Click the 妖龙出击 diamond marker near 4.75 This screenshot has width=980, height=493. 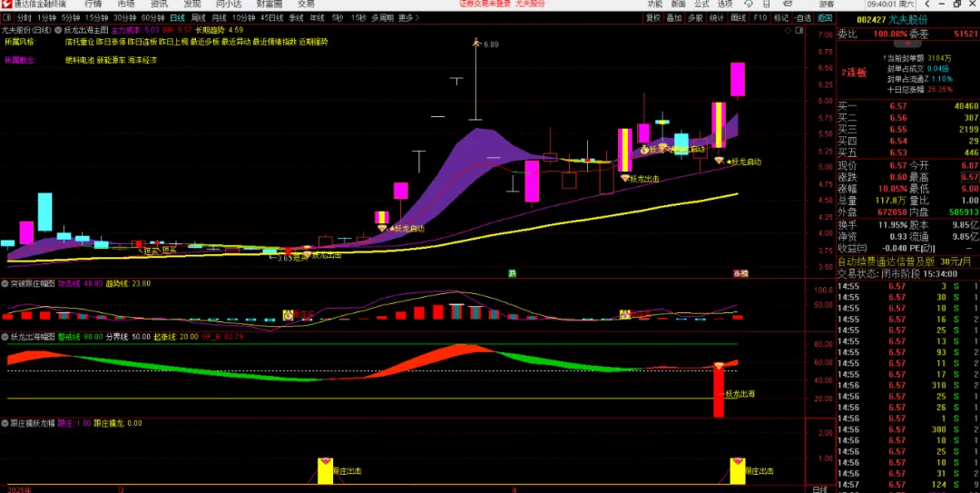click(625, 178)
